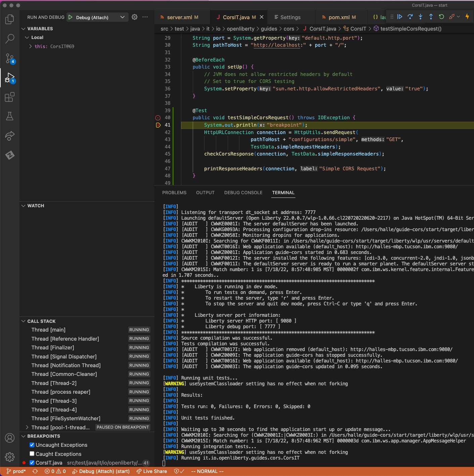The image size is (474, 476).
Task: Uncheck the Caught Exceptions breakpoint
Action: point(32,454)
